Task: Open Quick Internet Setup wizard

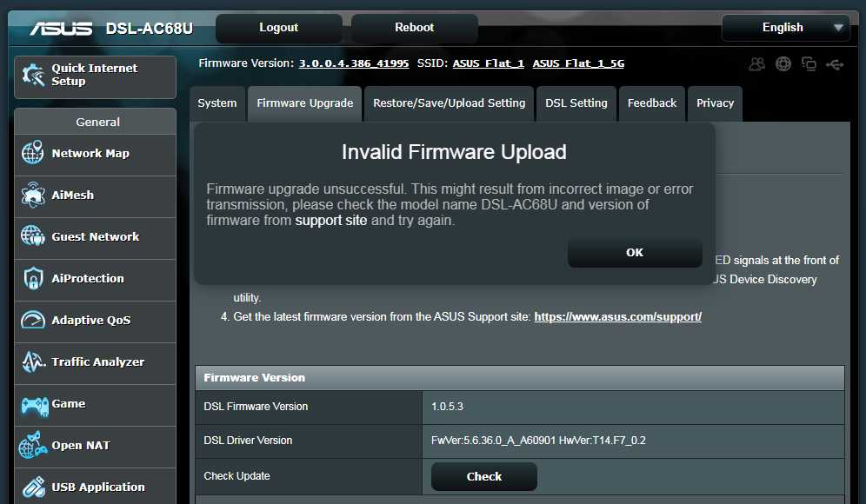Action: click(x=95, y=76)
